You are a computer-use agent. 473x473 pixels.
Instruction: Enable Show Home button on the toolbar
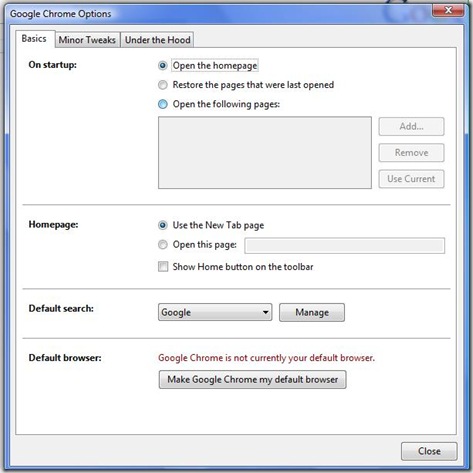pyautogui.click(x=163, y=267)
